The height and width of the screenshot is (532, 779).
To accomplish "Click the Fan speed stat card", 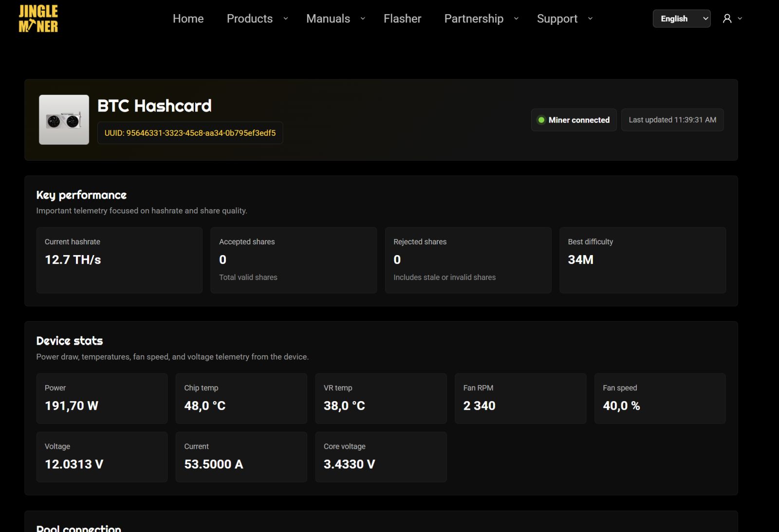I will pyautogui.click(x=660, y=398).
